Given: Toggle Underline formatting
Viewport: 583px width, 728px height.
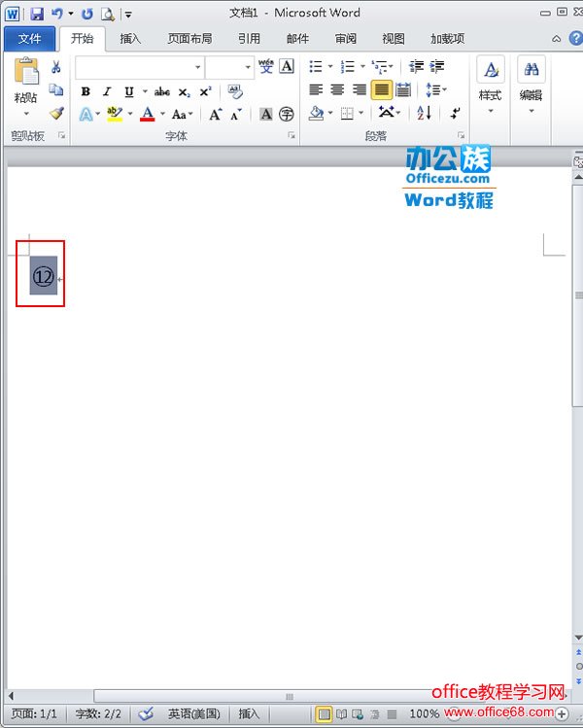Looking at the screenshot, I should [129, 91].
